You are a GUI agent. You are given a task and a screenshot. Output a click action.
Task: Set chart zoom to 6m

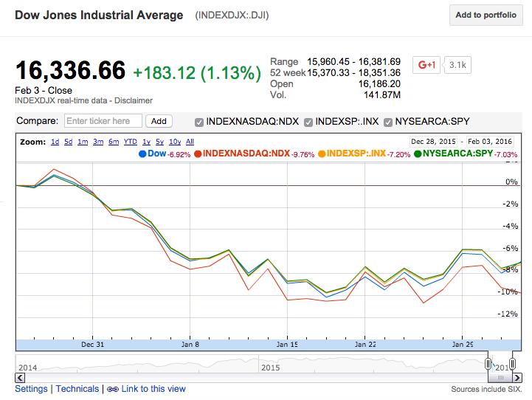[114, 142]
